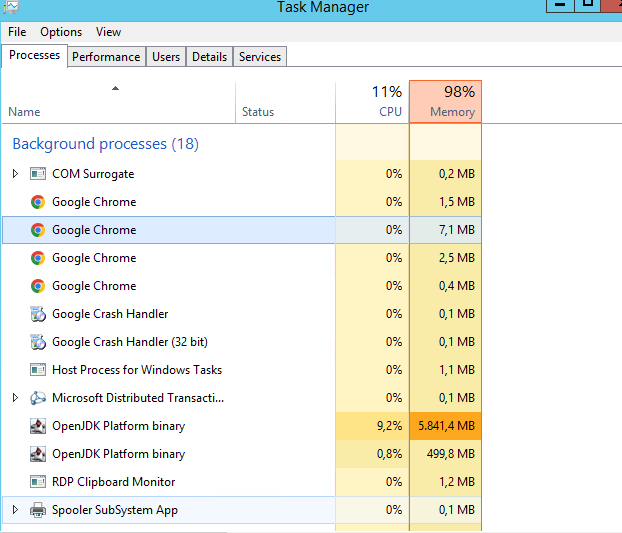Sort by the Status column header

point(285,102)
